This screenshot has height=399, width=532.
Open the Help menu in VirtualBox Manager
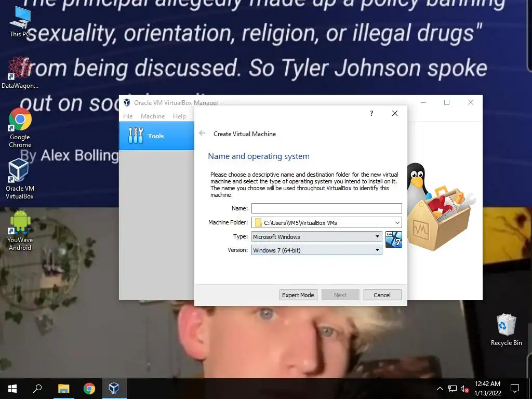coord(179,116)
